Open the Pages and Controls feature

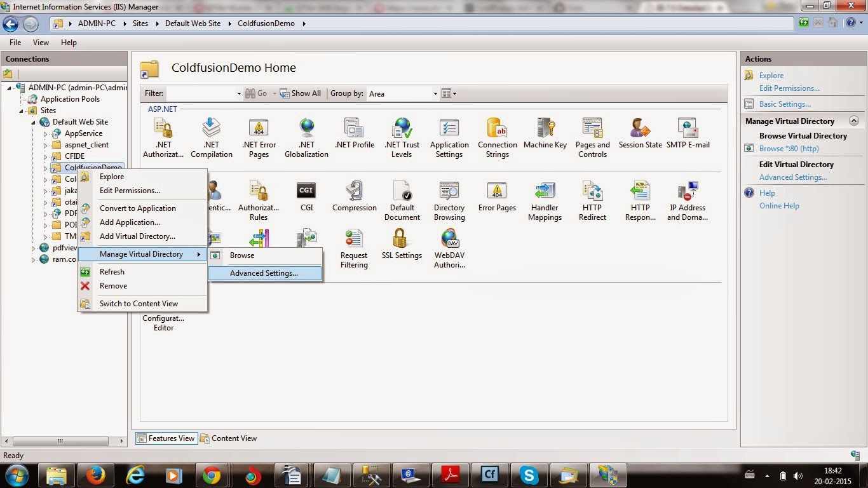(x=593, y=137)
